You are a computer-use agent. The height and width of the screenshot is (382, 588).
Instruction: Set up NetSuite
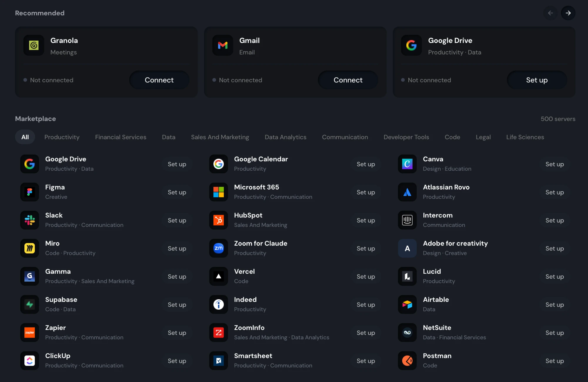click(x=554, y=333)
